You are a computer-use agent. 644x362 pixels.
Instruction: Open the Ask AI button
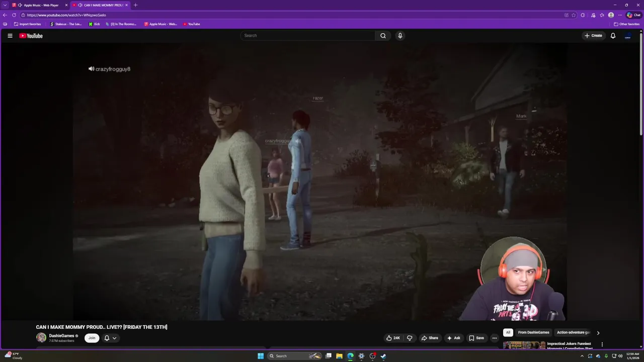(453, 338)
